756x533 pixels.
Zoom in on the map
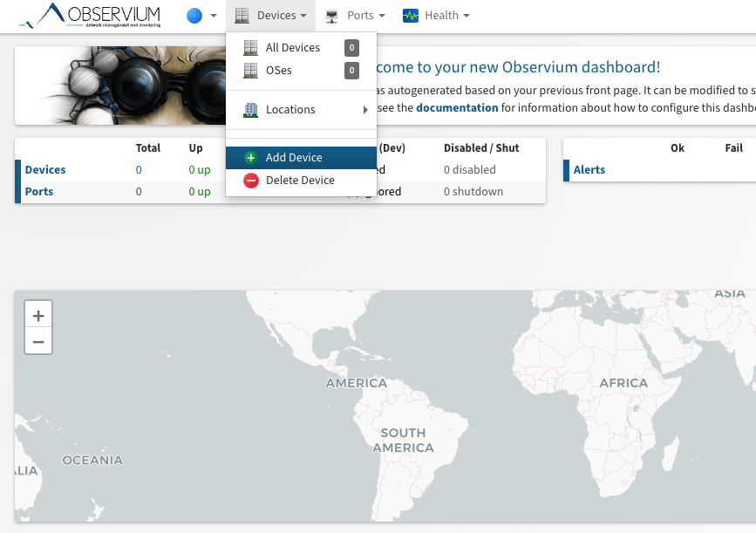[38, 316]
